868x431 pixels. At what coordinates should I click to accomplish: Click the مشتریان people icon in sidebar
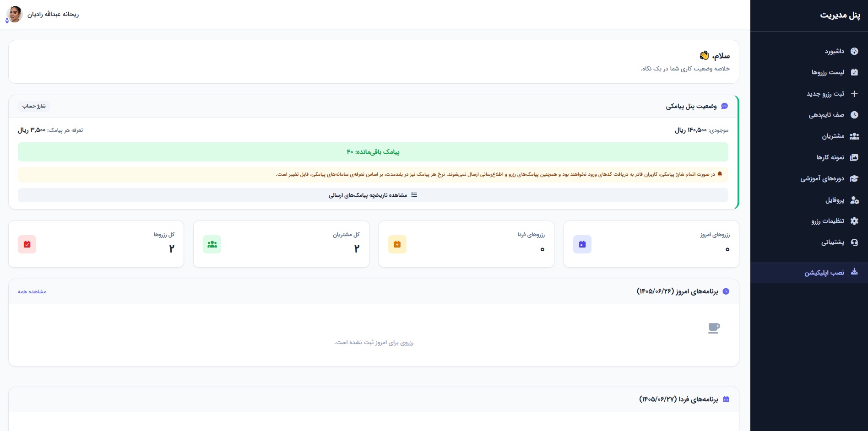(x=854, y=136)
